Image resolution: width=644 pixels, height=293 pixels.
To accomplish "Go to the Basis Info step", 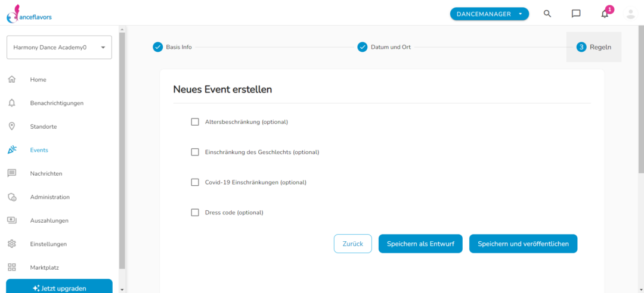I will point(172,47).
